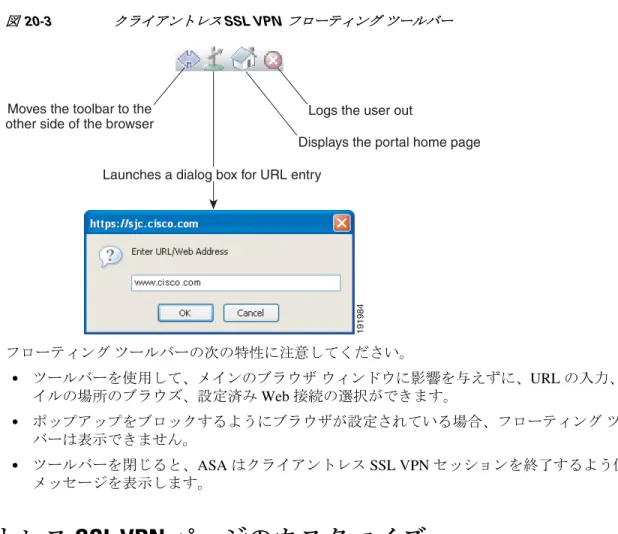Click 'Displays the portal home page' caption
Screen dimensions: 618x534
tap(389, 142)
